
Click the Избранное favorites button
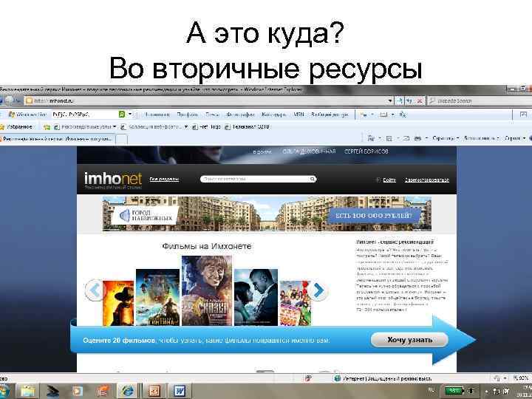tap(16, 127)
